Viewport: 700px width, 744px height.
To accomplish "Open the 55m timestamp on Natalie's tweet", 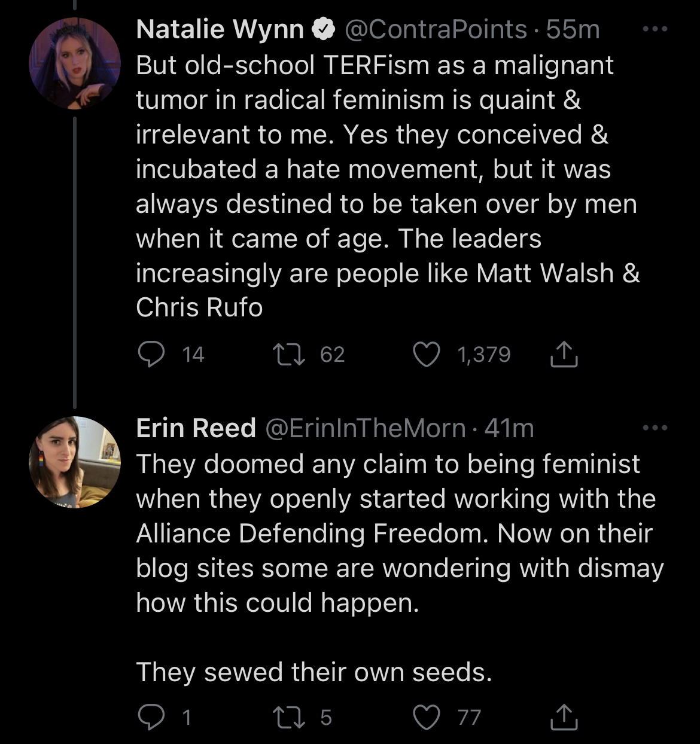I will 573,29.
